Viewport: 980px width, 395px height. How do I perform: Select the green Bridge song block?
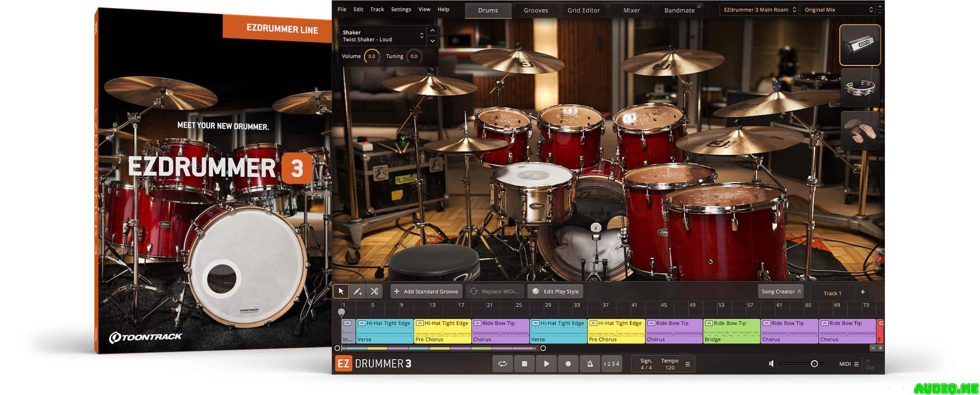tap(732, 331)
